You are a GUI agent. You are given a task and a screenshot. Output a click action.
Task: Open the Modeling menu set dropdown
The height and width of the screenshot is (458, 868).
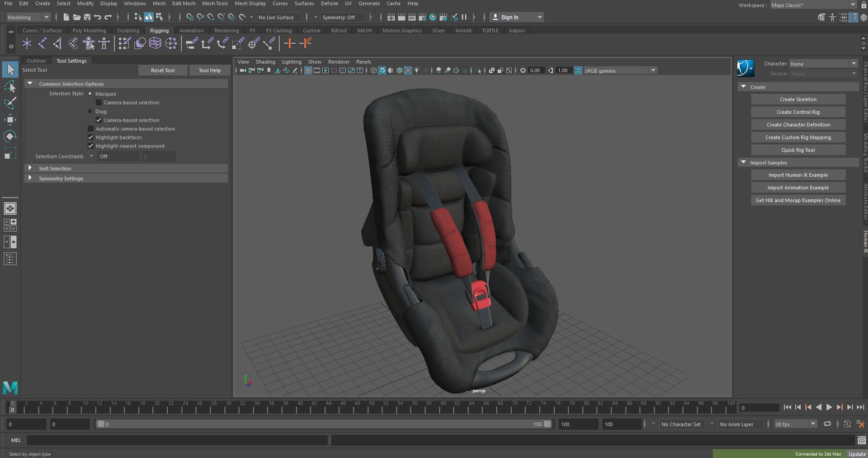pos(28,17)
